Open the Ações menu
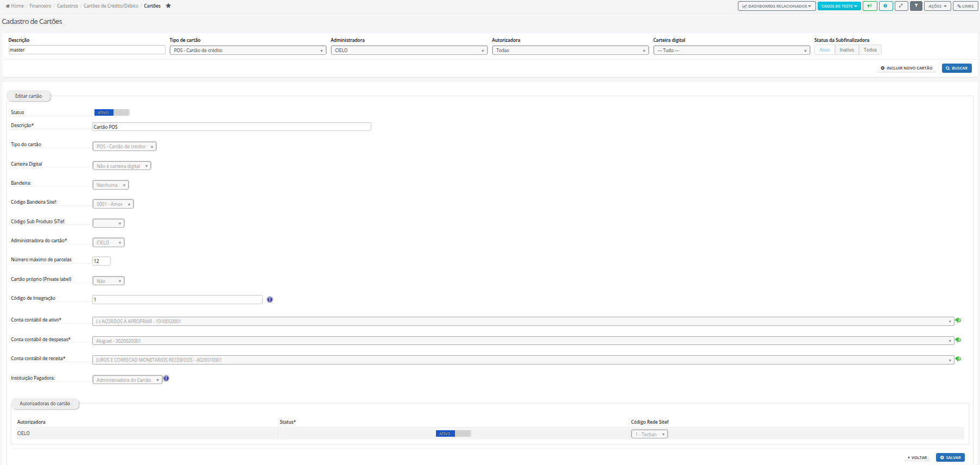980x465 pixels. [x=938, y=6]
